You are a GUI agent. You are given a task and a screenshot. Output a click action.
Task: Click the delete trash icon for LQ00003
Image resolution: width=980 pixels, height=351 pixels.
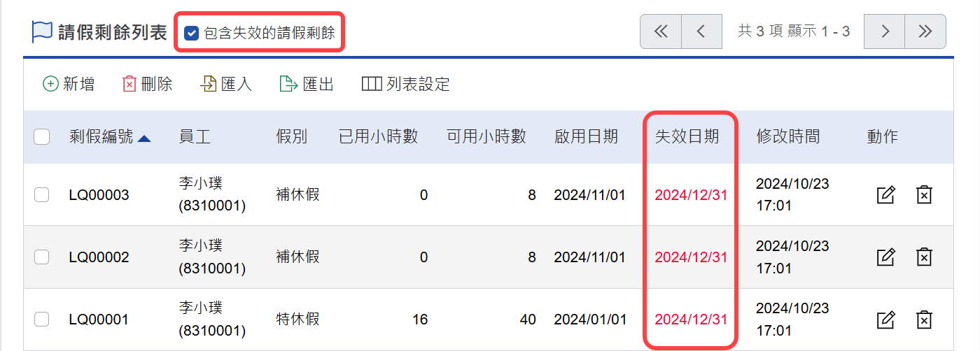924,195
